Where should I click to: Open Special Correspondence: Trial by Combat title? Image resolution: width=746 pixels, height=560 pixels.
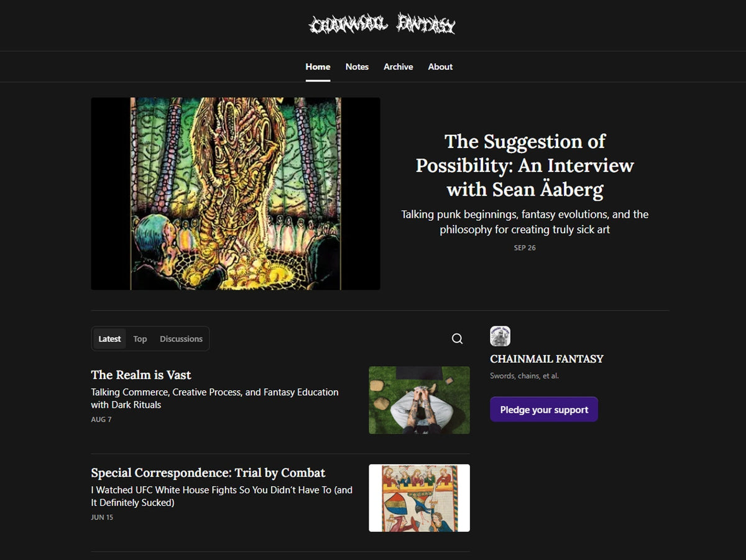click(x=208, y=472)
